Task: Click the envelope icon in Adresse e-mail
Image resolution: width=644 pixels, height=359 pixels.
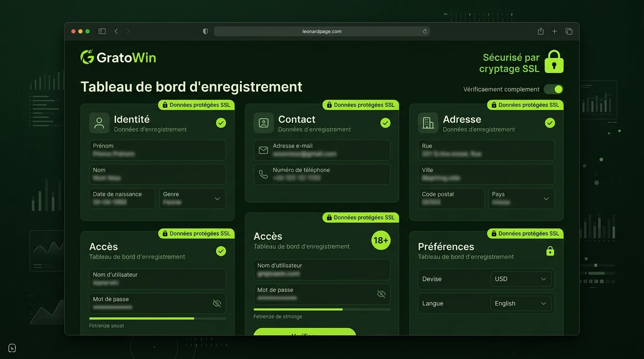Action: [263, 150]
